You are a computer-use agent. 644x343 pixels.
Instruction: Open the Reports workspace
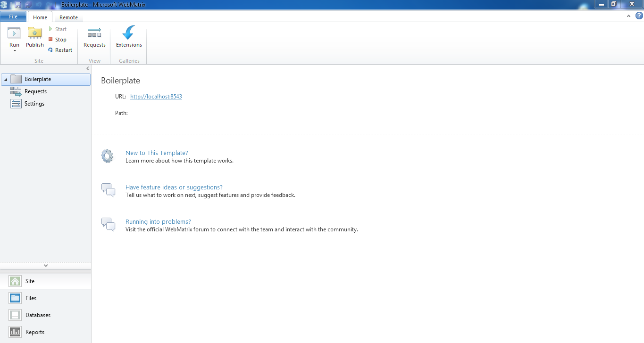(x=34, y=332)
